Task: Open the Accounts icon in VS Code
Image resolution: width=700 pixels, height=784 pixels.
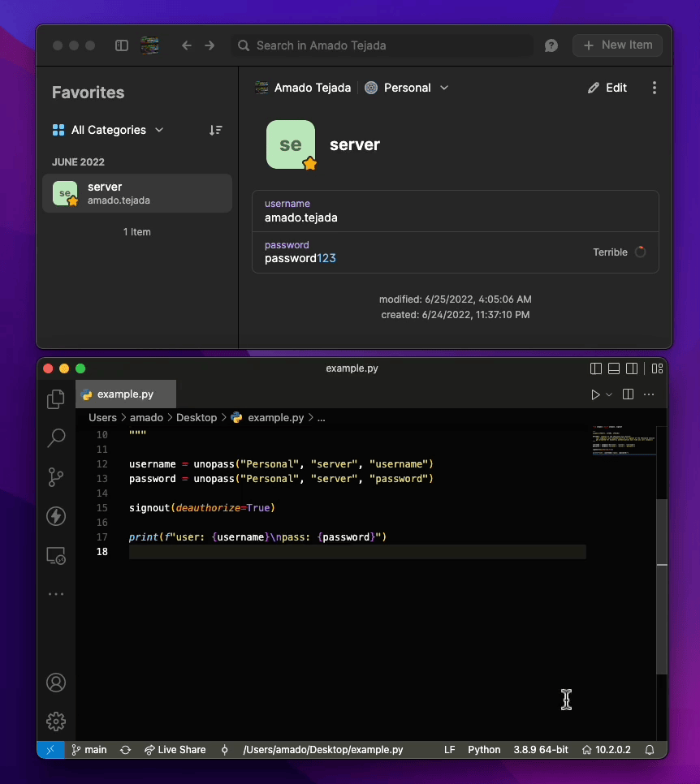Action: (56, 683)
